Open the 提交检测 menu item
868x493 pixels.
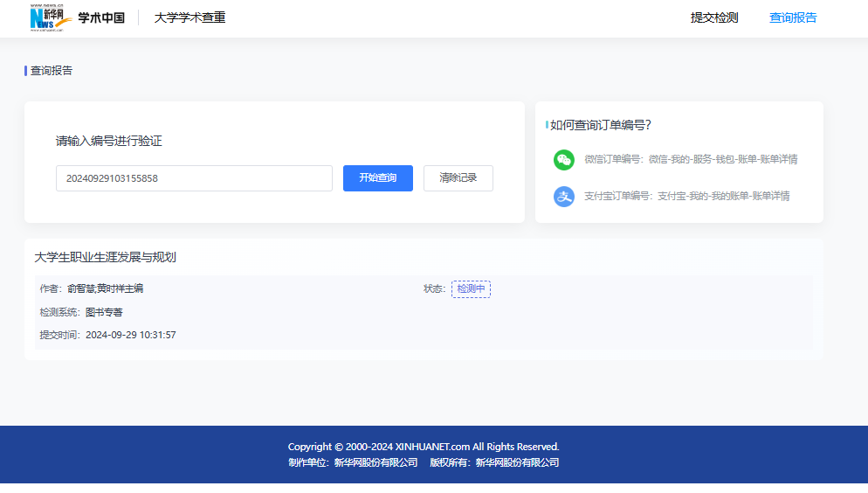point(713,17)
